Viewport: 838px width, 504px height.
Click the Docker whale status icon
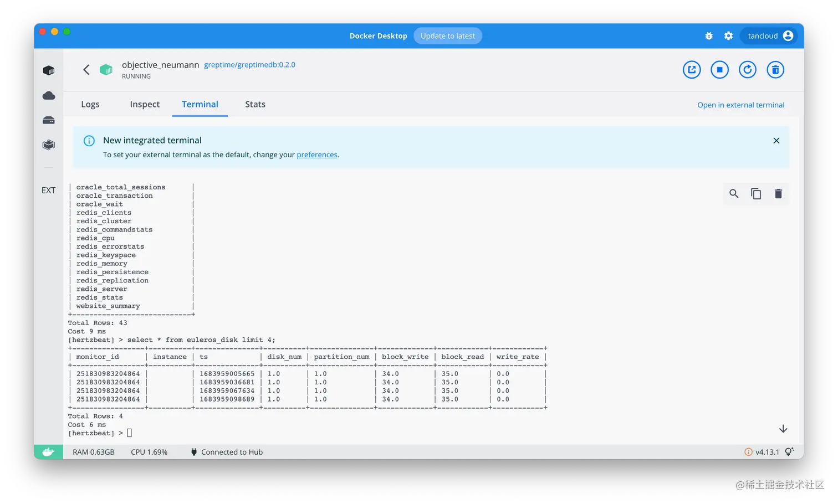click(x=48, y=452)
